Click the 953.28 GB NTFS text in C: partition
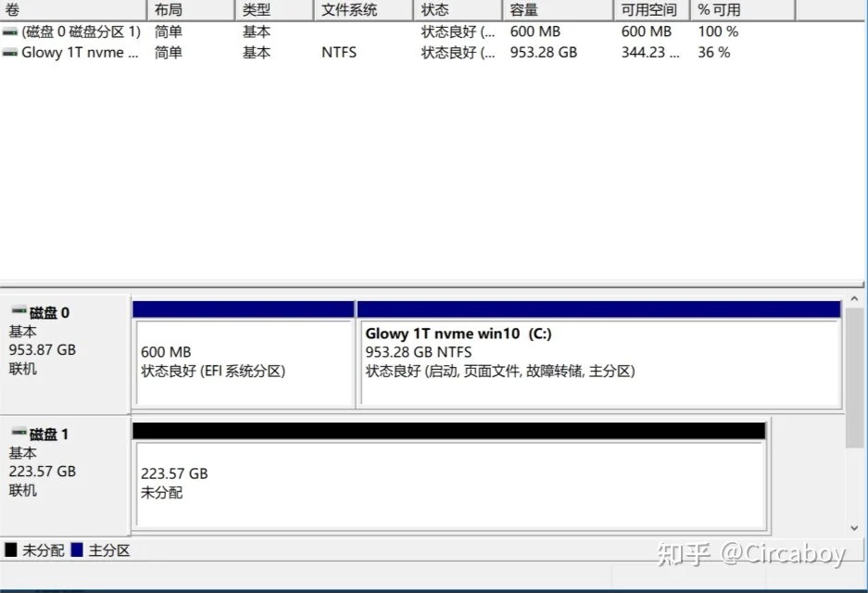Viewport: 868px width, 593px height. click(x=419, y=352)
